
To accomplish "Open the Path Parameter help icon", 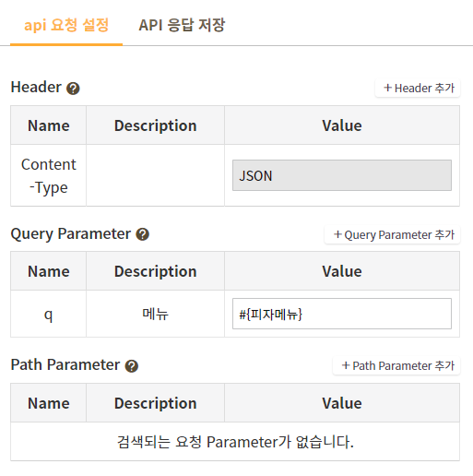I will (x=132, y=366).
